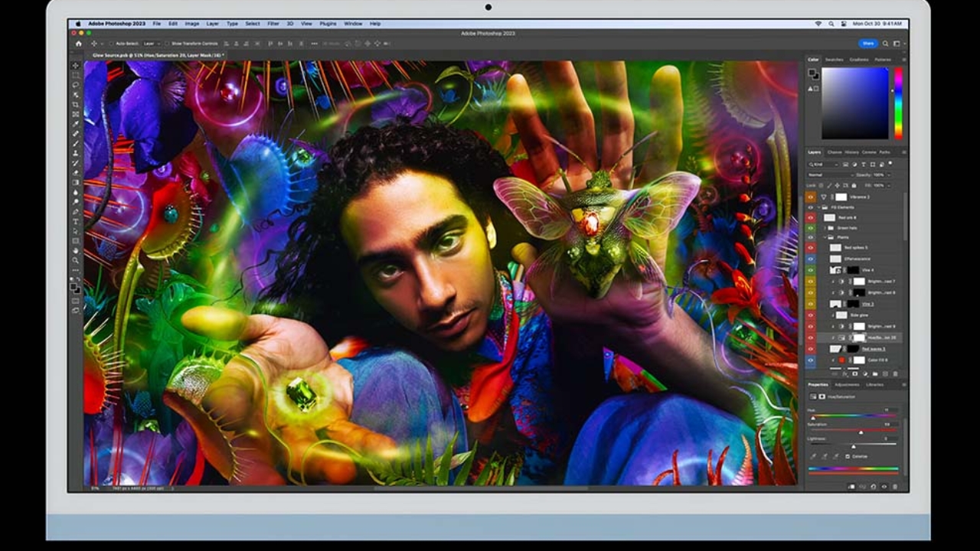Select the Clone Stamp tool
Screen dimensions: 980x551
point(76,153)
